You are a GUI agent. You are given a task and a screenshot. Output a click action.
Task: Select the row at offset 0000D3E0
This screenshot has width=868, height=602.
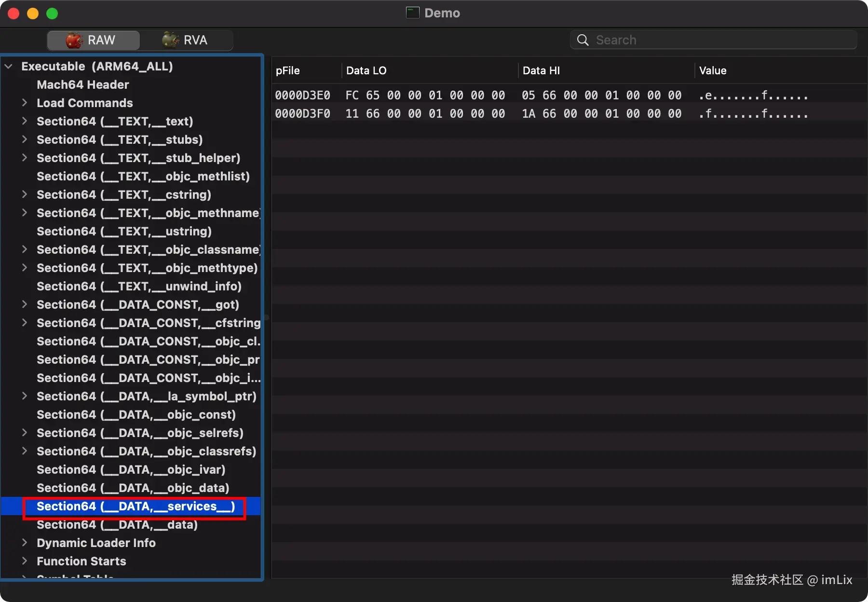[x=569, y=96]
